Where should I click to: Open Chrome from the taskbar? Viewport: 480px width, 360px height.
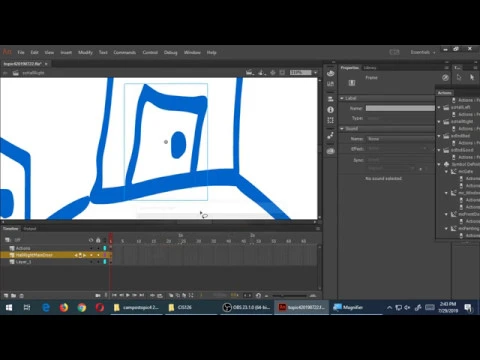(x=82, y=307)
